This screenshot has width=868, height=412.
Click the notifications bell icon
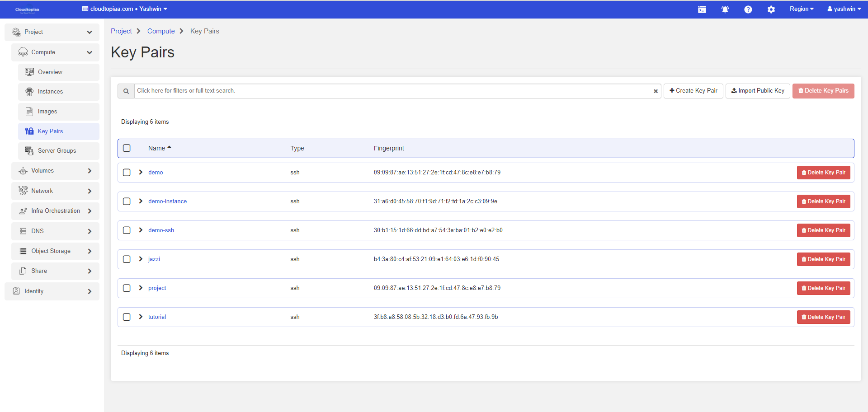(x=725, y=9)
